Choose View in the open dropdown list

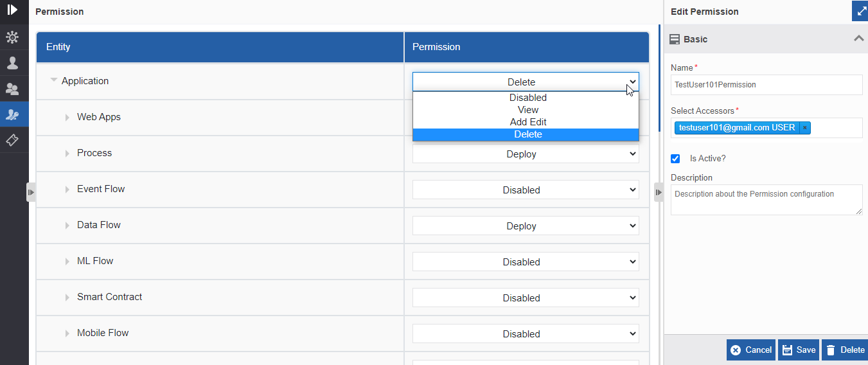[x=526, y=110]
